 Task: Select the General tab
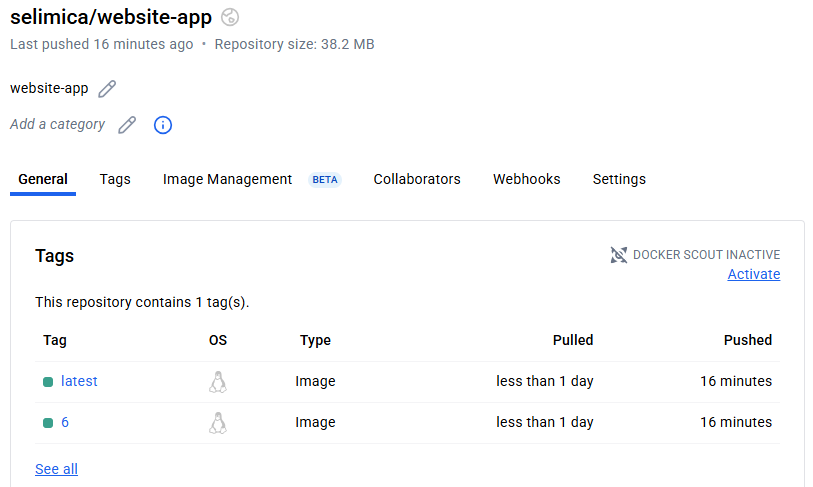[43, 180]
